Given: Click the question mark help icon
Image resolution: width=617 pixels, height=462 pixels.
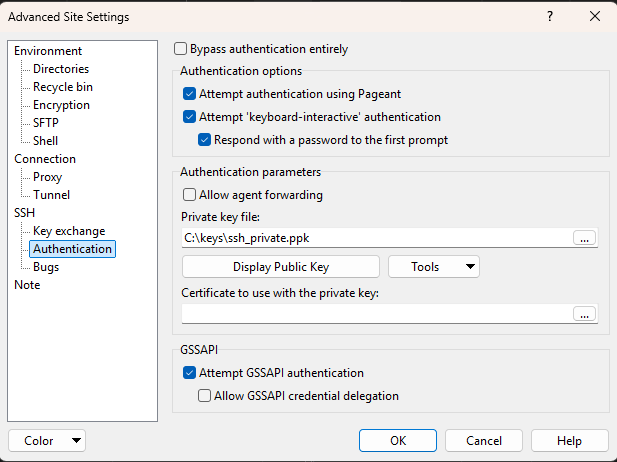Looking at the screenshot, I should 550,17.
